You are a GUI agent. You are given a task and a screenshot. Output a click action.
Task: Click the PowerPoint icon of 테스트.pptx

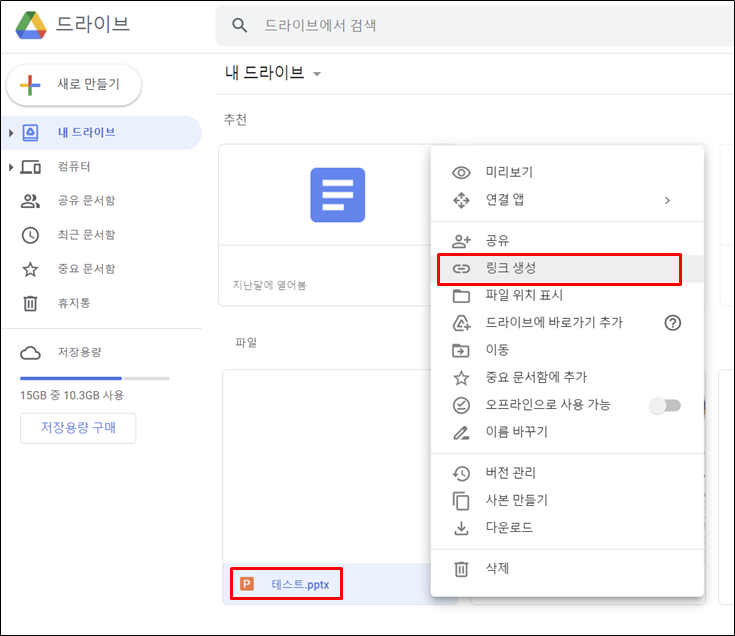pyautogui.click(x=247, y=584)
